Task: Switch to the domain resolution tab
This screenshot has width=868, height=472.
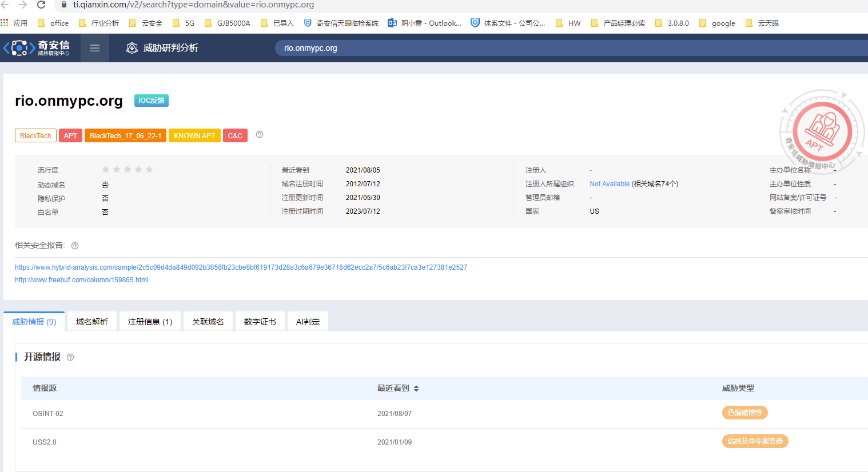Action: 92,322
